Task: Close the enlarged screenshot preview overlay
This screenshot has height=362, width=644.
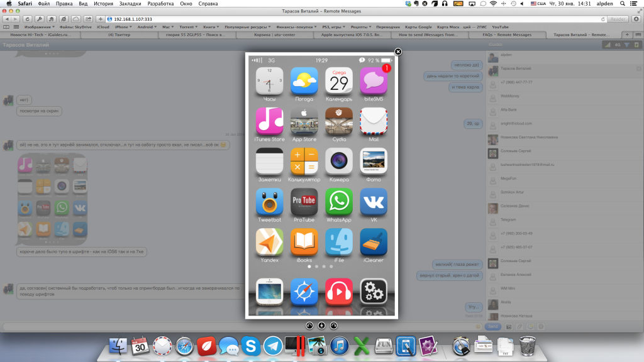Action: click(x=398, y=52)
